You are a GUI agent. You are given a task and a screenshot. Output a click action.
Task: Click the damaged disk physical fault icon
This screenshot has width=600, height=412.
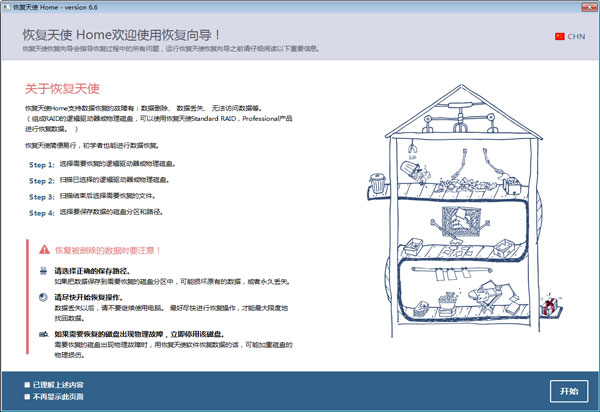click(43, 332)
